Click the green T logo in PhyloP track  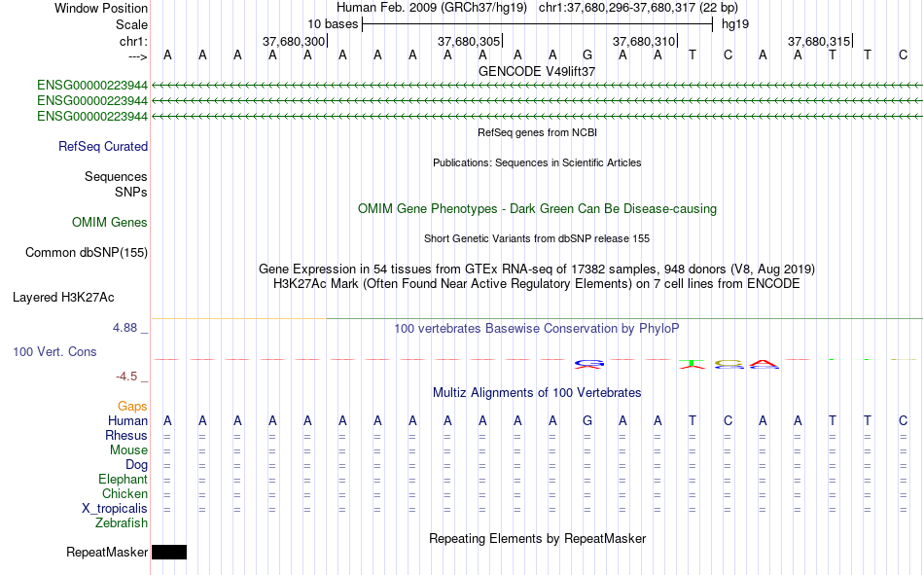[x=692, y=364]
